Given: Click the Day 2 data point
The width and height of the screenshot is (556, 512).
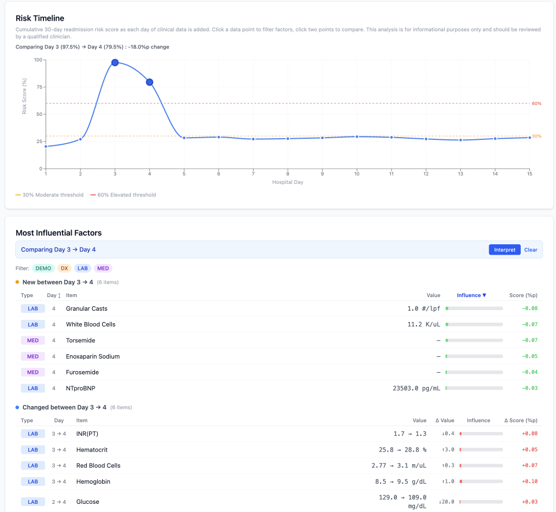Looking at the screenshot, I should 80,139.
